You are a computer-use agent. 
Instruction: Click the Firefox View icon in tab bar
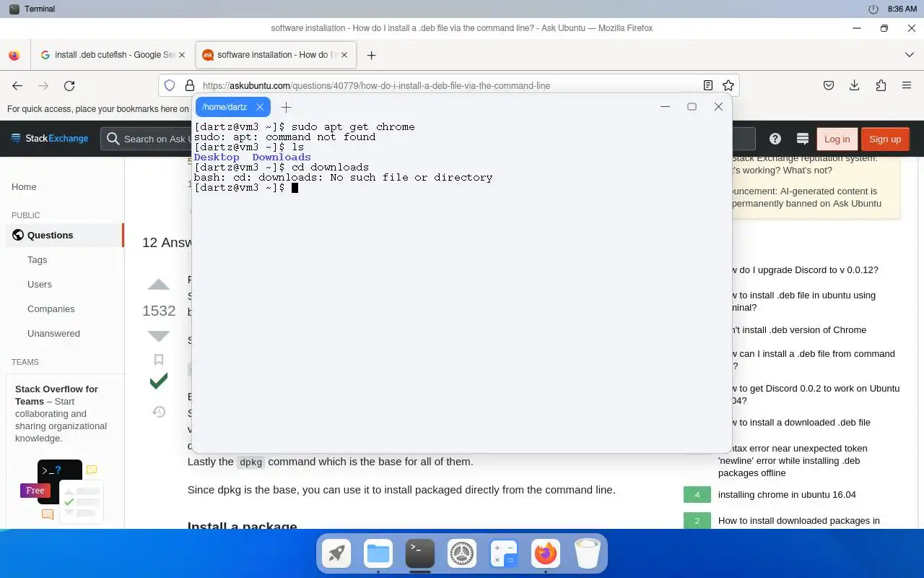14,55
